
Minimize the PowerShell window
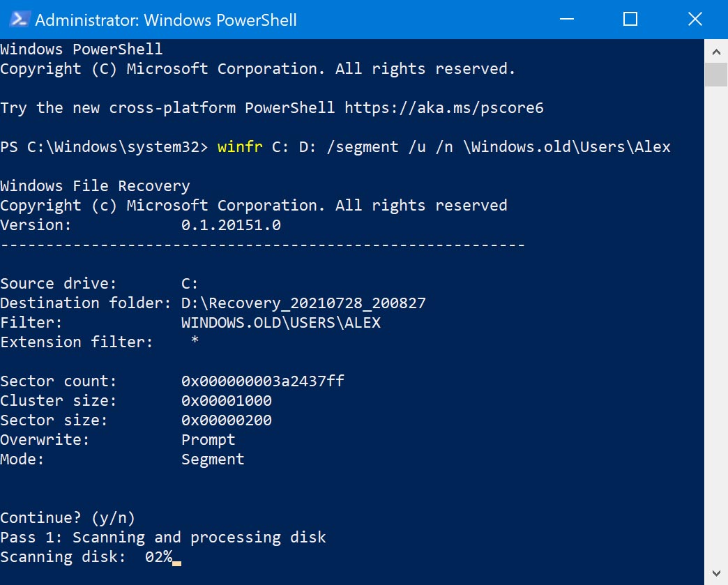tap(567, 20)
